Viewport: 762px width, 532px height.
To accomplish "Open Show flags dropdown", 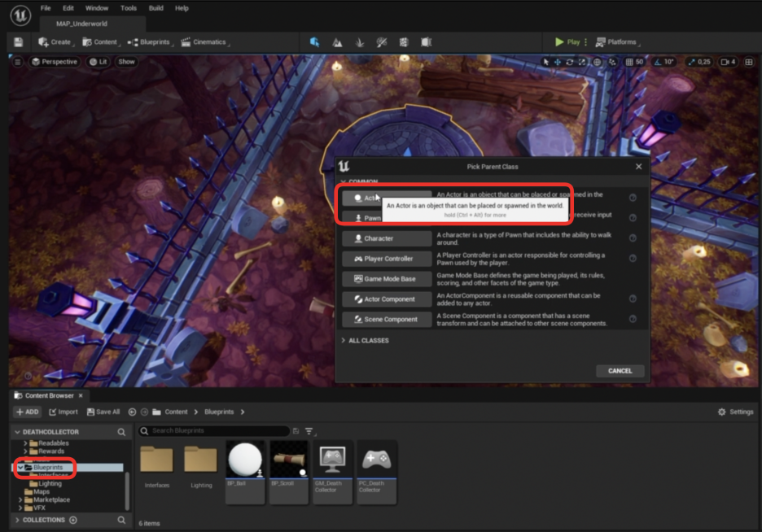I will pyautogui.click(x=126, y=62).
